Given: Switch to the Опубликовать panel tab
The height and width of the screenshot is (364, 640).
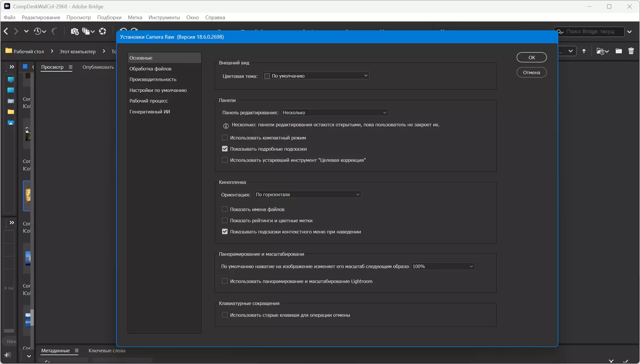Looking at the screenshot, I should pos(98,67).
